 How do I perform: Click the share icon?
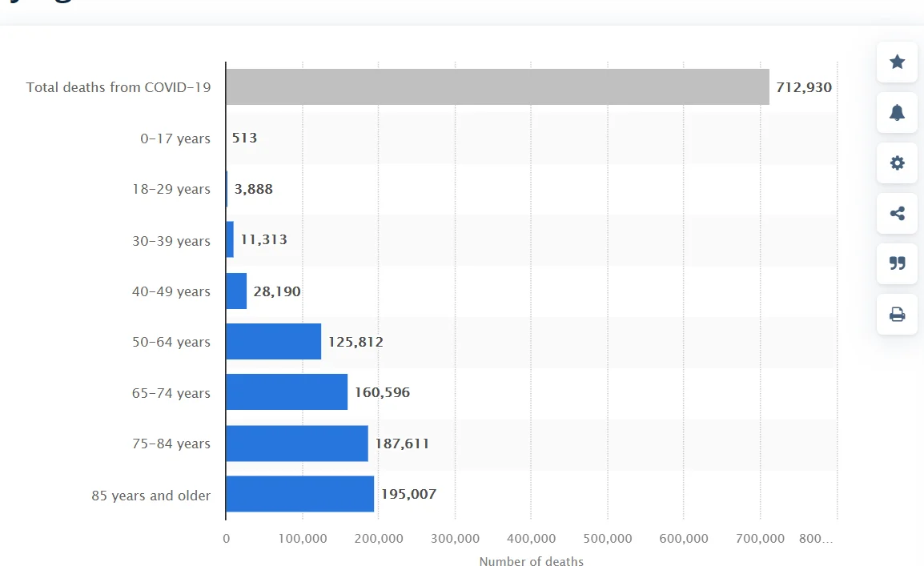point(897,214)
